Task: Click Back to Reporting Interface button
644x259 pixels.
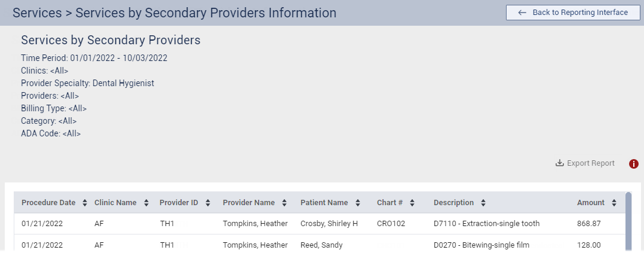Action: tap(573, 13)
